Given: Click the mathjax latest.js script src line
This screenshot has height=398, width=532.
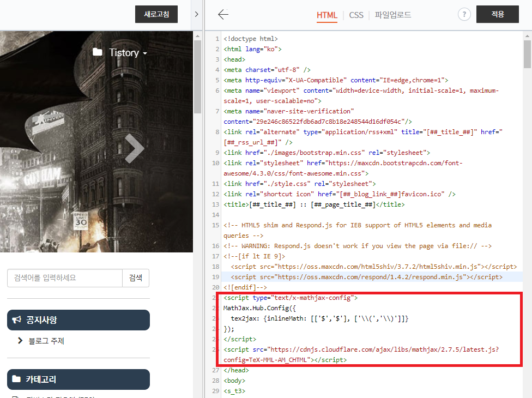Looking at the screenshot, I should coord(361,354).
